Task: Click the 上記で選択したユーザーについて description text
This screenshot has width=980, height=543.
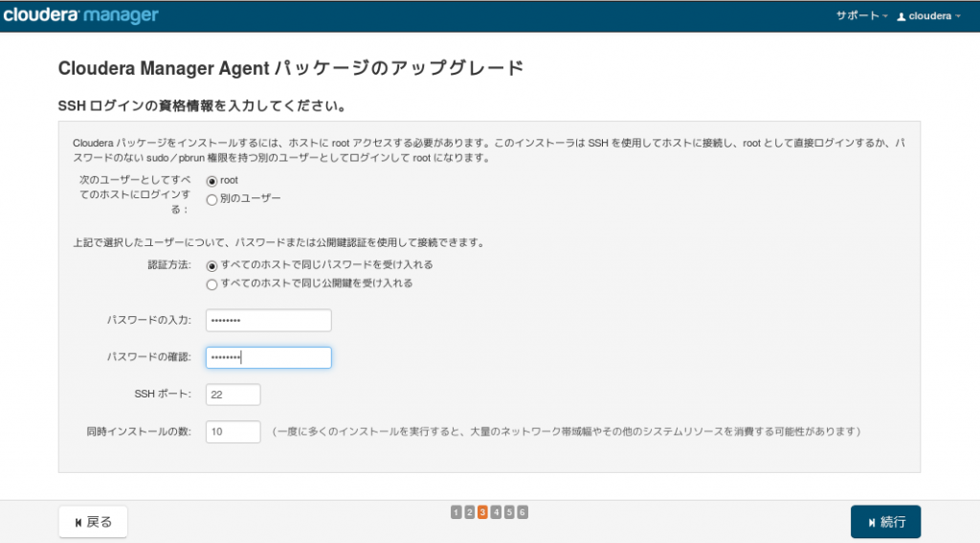Action: [279, 242]
